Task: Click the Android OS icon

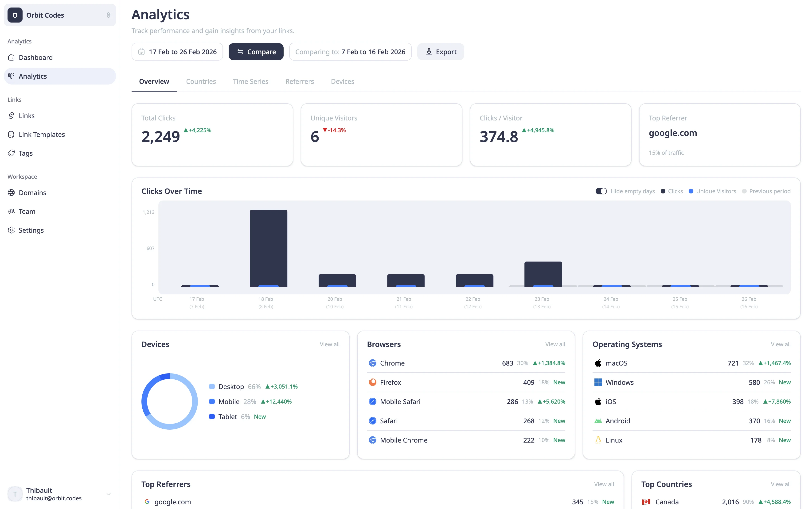Action: (x=598, y=421)
